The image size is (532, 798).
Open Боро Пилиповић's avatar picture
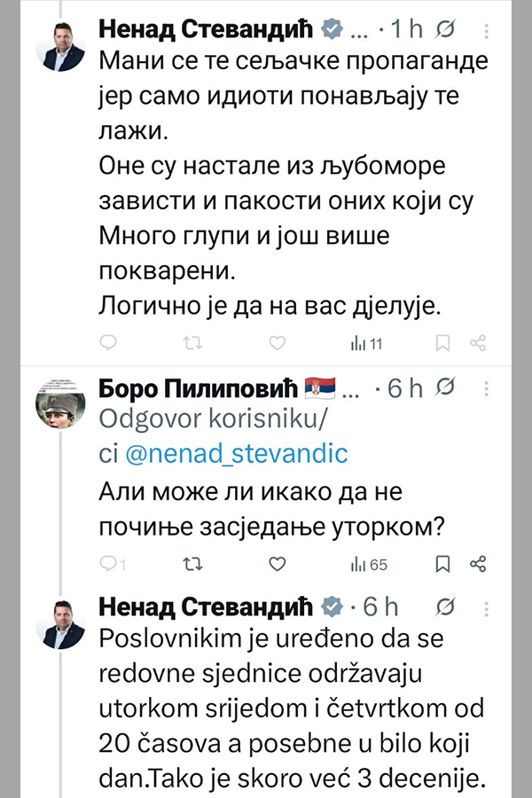tap(60, 404)
